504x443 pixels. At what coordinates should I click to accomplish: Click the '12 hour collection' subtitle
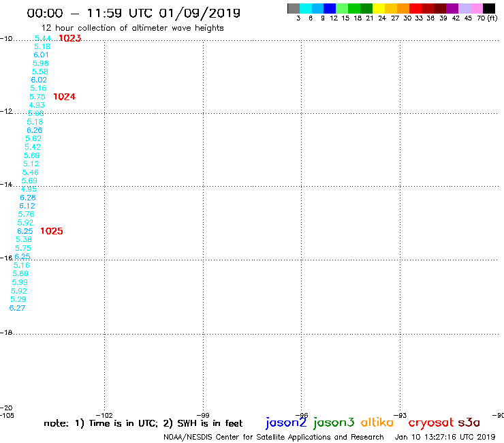click(132, 28)
